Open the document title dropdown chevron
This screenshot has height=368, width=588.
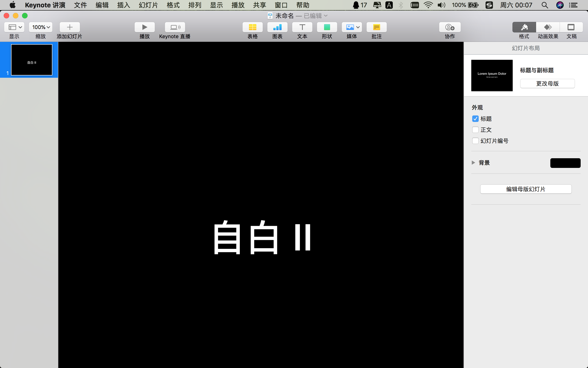click(326, 16)
